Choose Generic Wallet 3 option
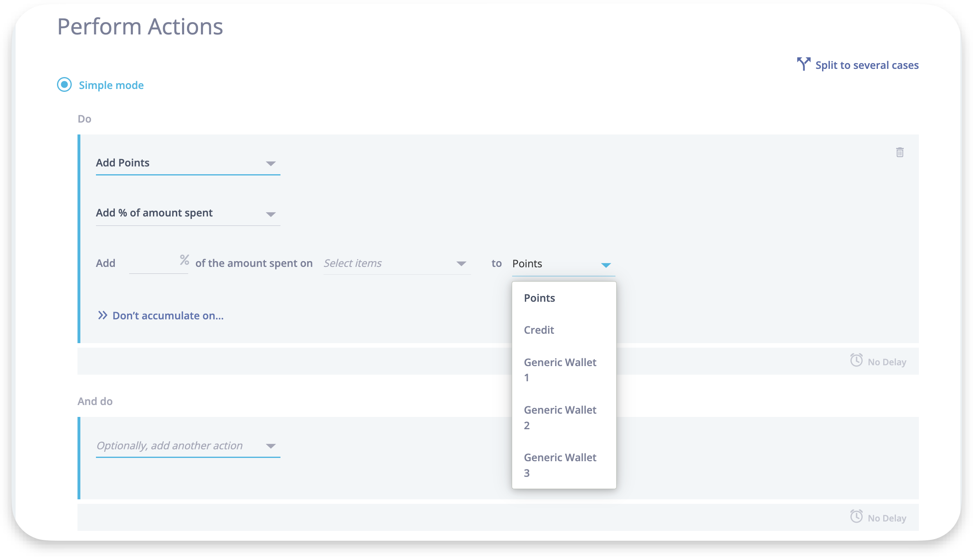Viewport: 973px width, 560px height. coord(564,465)
